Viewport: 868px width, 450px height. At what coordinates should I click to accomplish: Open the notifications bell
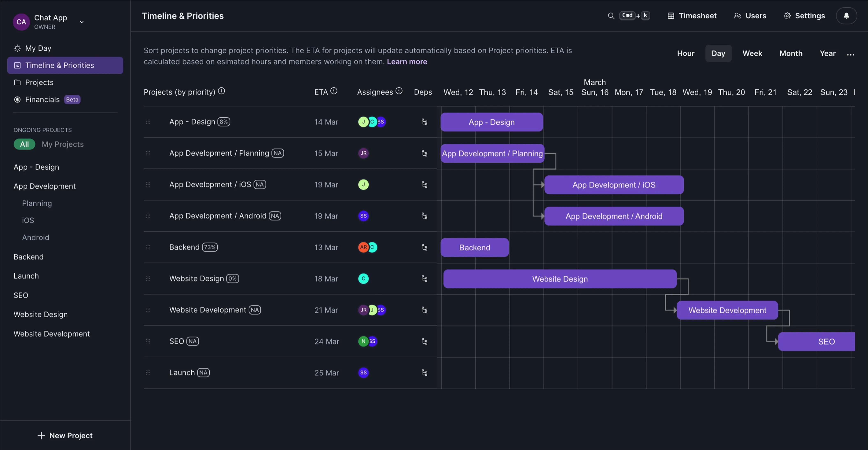[846, 15]
